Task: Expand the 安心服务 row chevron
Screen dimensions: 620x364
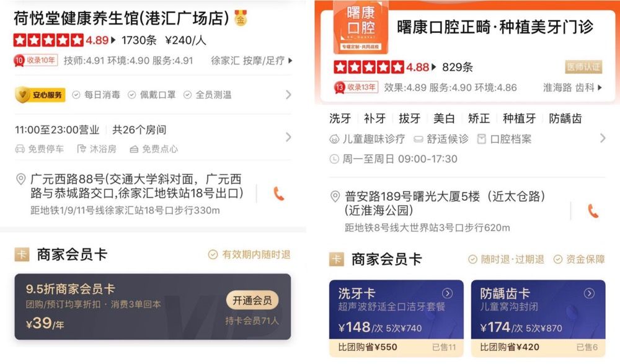Action: 288,94
